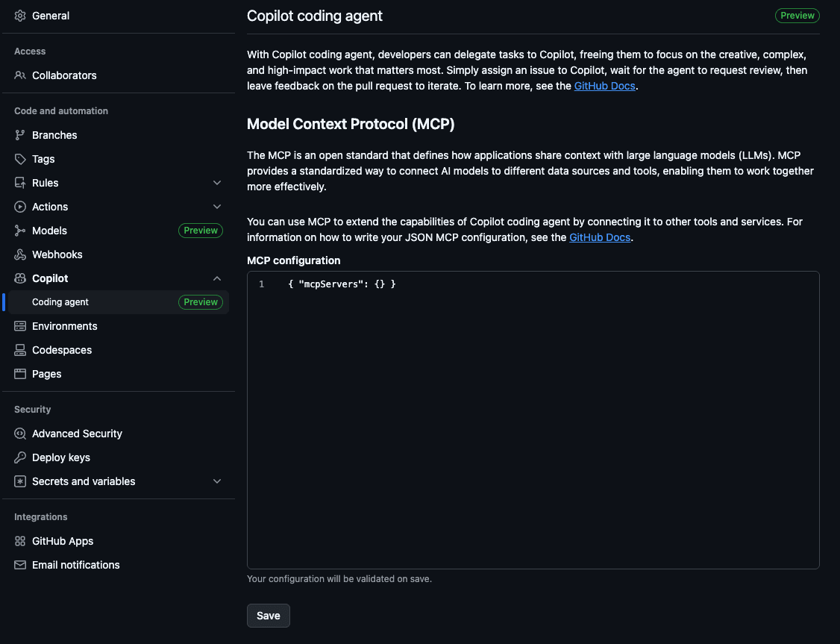
Task: Select the Coding agent menu item
Action: 119,302
